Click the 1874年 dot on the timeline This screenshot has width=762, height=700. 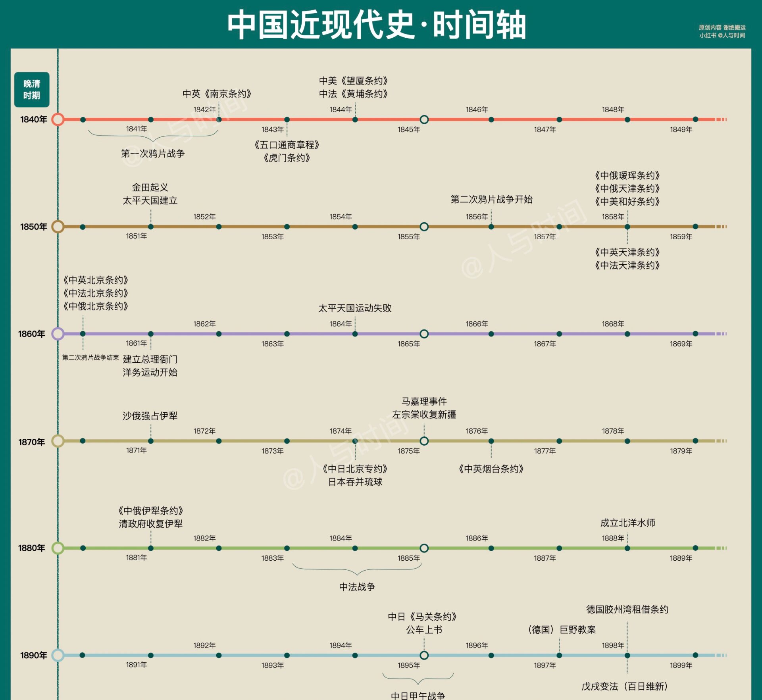click(355, 441)
